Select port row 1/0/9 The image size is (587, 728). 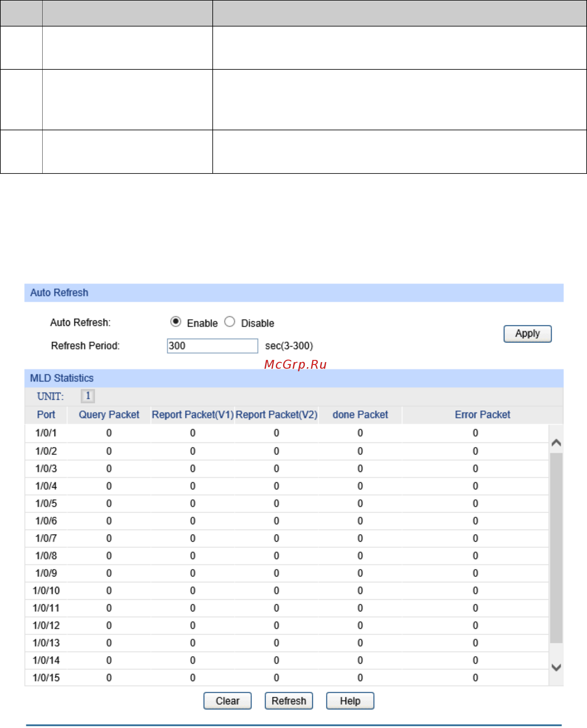click(x=287, y=573)
